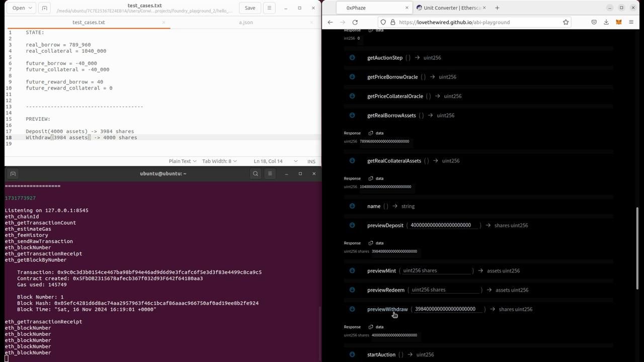Click previewDeposit function name
Viewport: 644px width, 362px height.
pyautogui.click(x=385, y=225)
